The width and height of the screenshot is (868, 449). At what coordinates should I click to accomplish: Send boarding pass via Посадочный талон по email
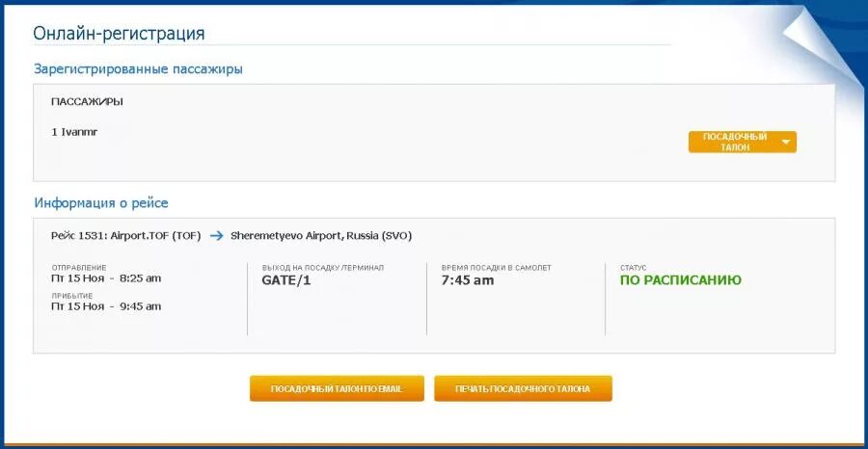[337, 388]
